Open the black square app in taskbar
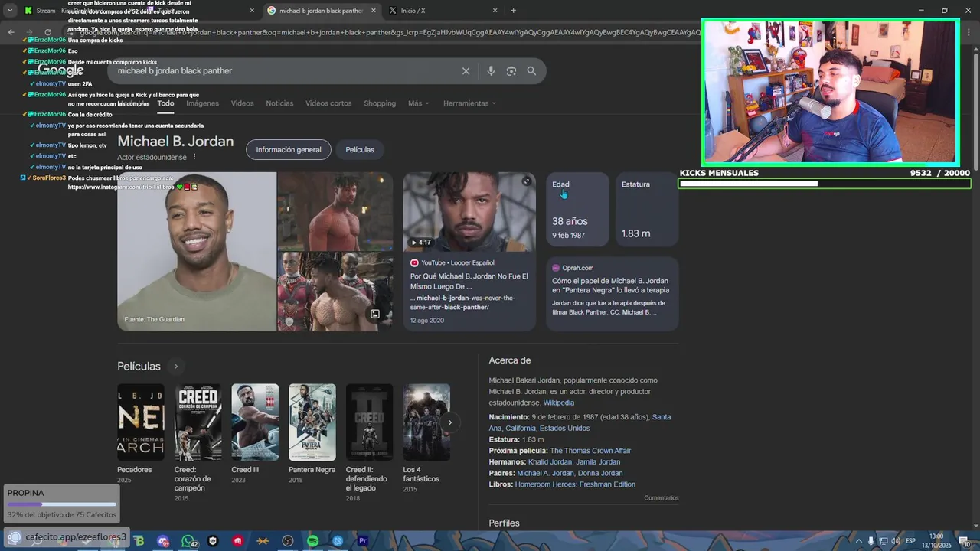 pos(213,541)
